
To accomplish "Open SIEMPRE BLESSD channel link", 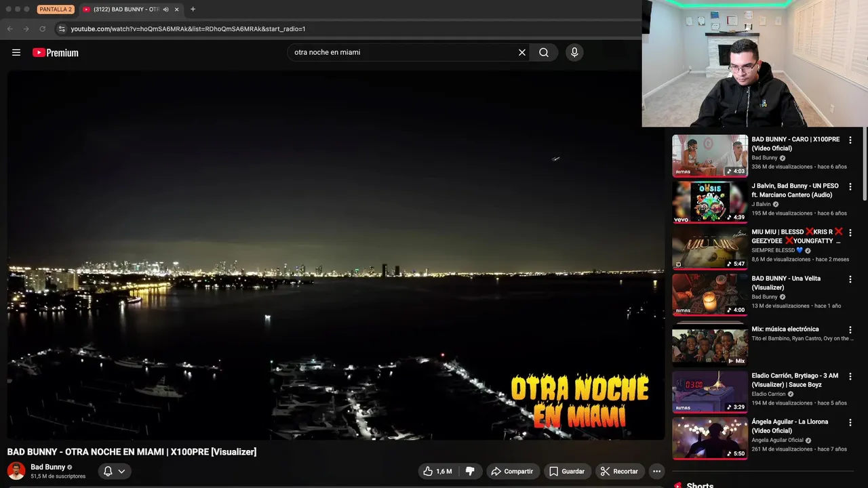I will pos(778,250).
